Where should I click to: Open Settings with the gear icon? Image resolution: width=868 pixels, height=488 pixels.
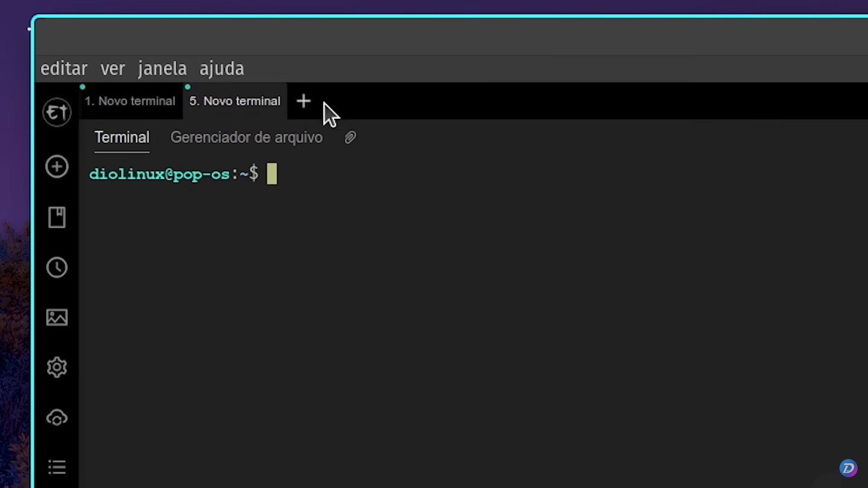[x=57, y=367]
